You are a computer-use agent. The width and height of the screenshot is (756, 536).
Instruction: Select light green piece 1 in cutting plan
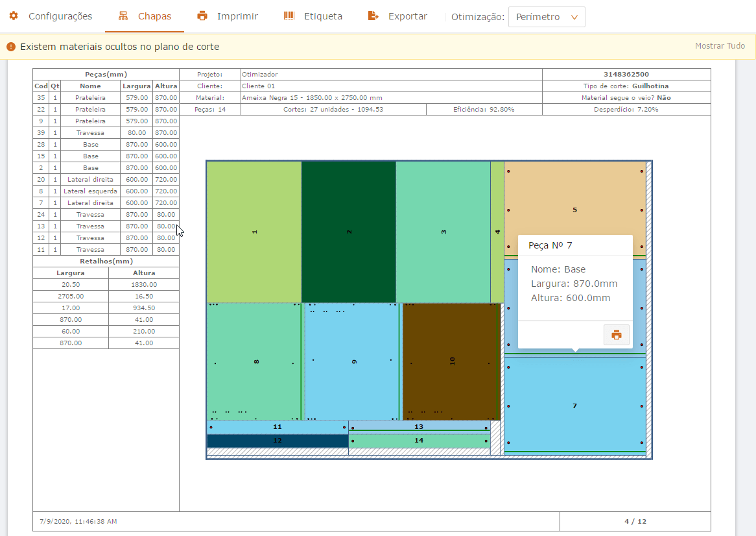pyautogui.click(x=254, y=232)
